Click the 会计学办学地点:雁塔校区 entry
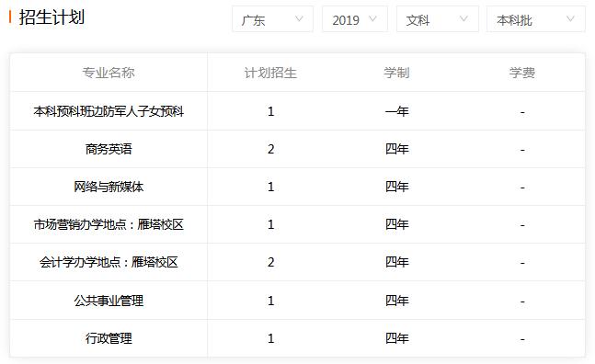The width and height of the screenshot is (595, 364). coord(109,262)
